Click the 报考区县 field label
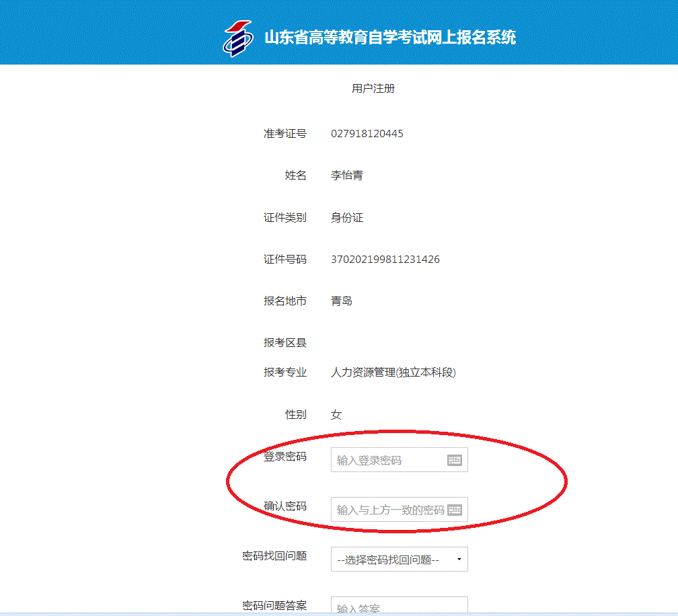Screen dimensions: 678x616 pos(285,343)
